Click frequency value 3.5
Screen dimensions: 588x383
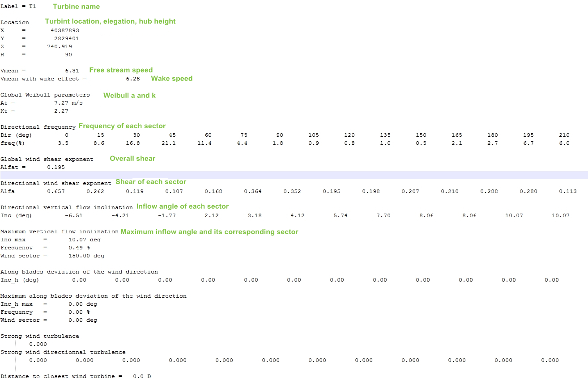(63, 143)
